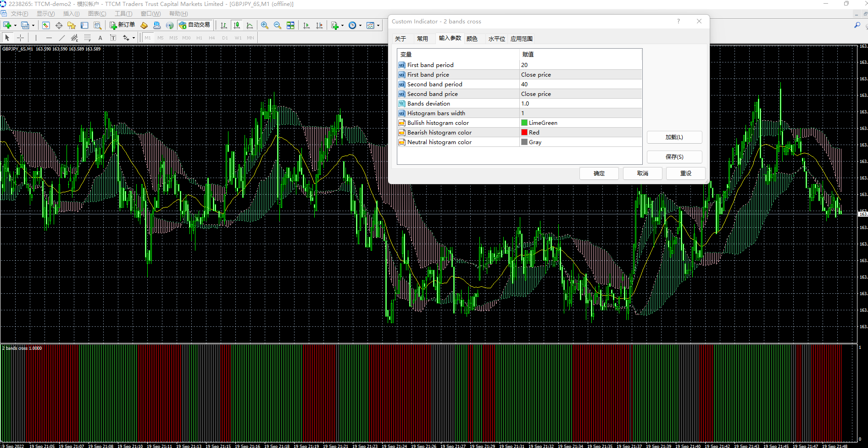868x448 pixels.
Task: Select the Fibonacci retracement tool
Action: [x=87, y=38]
